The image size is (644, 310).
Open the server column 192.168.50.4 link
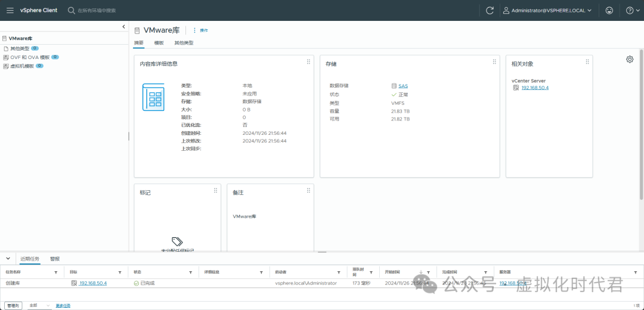click(x=513, y=283)
